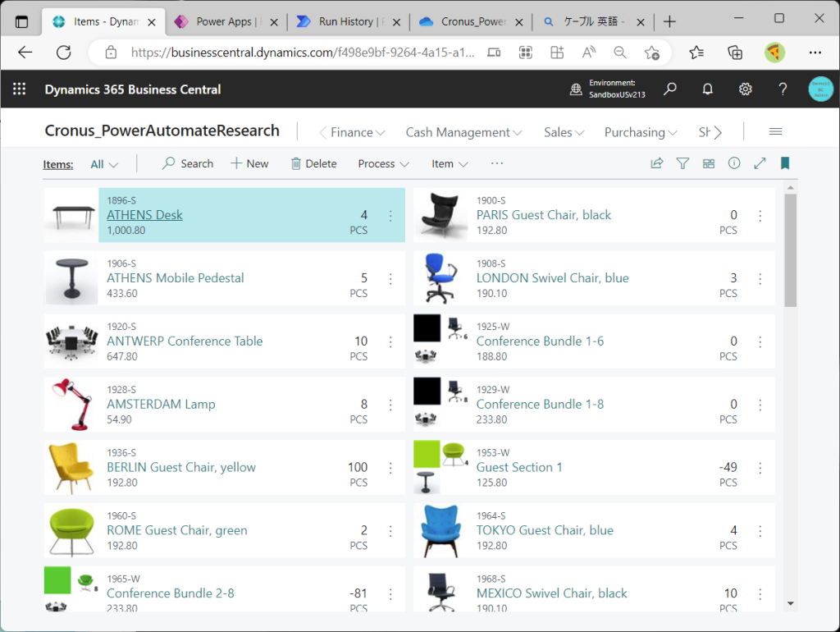The image size is (840, 632).
Task: Click the ROME Guest Chair green thumbnail
Action: [x=71, y=531]
